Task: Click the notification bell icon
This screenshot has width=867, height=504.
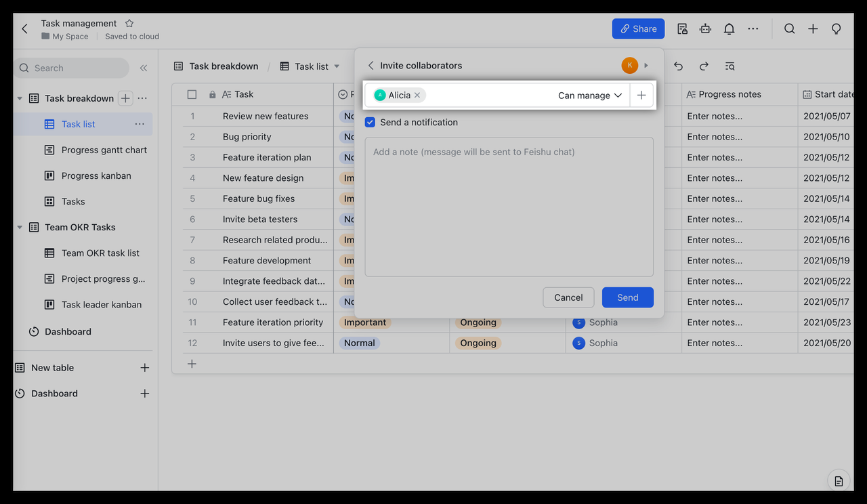Action: [729, 28]
